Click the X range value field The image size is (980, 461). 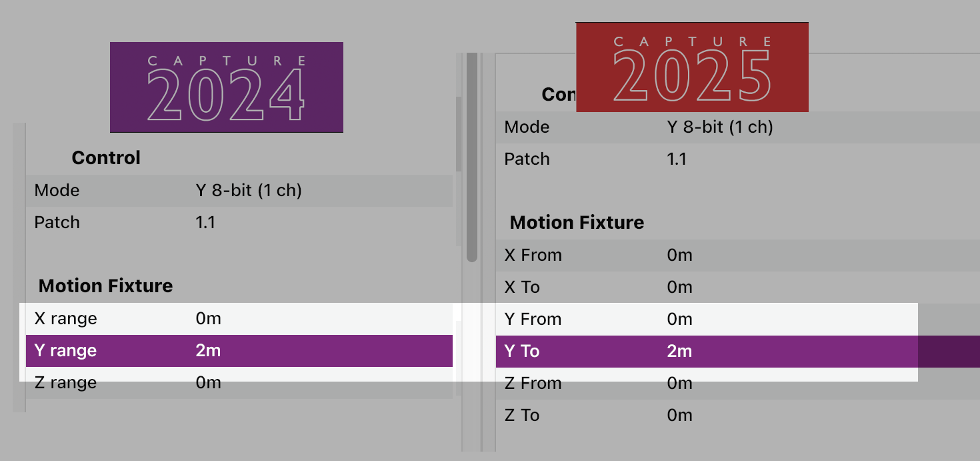pos(208,319)
